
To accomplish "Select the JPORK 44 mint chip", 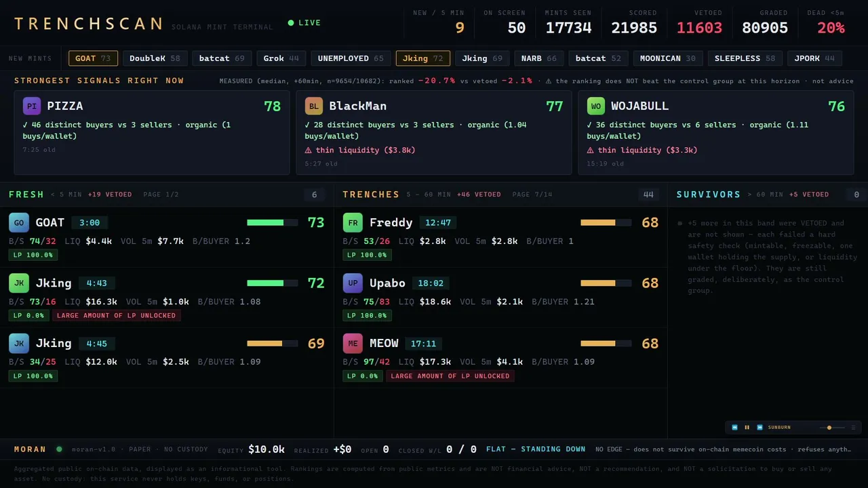I will pos(815,58).
